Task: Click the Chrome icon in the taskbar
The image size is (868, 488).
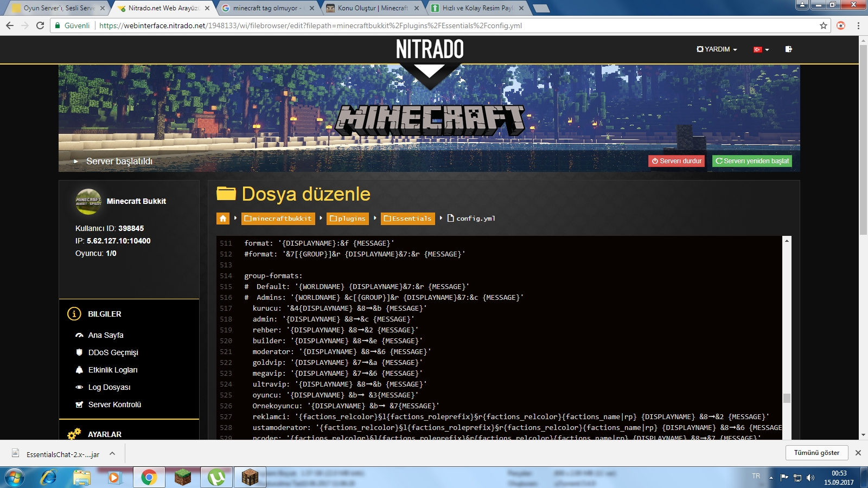Action: click(x=149, y=478)
